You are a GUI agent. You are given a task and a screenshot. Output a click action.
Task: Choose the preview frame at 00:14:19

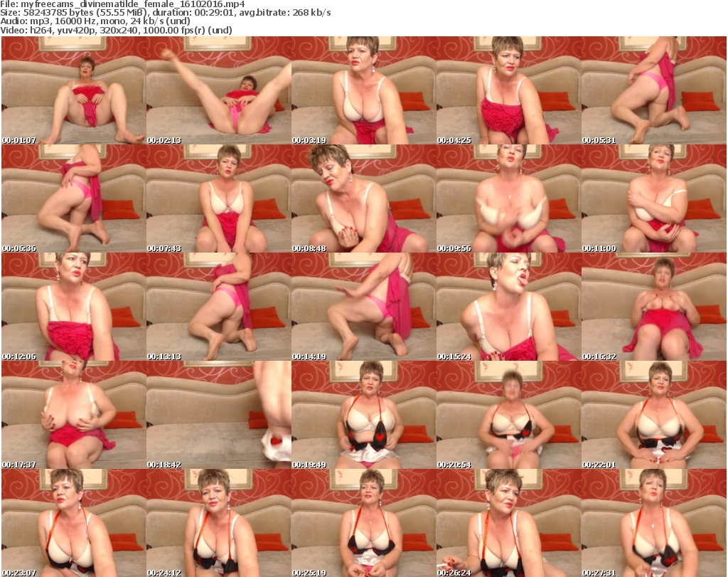(363, 307)
